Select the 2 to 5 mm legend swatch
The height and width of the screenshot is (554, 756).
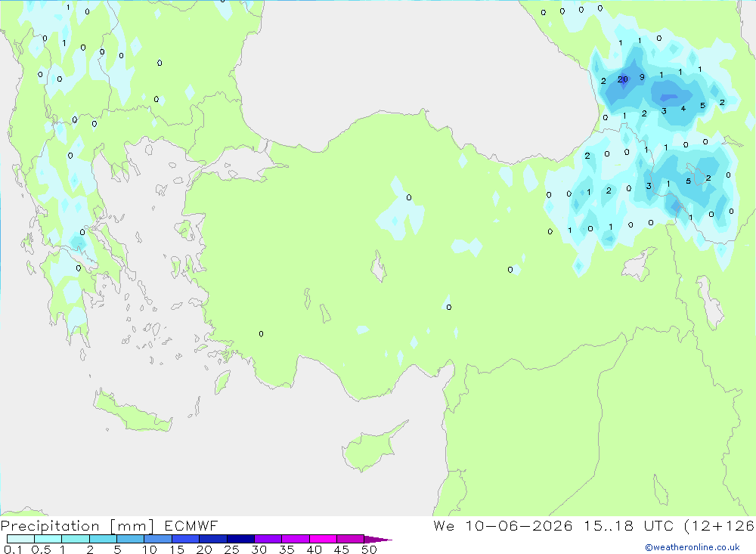[103, 539]
